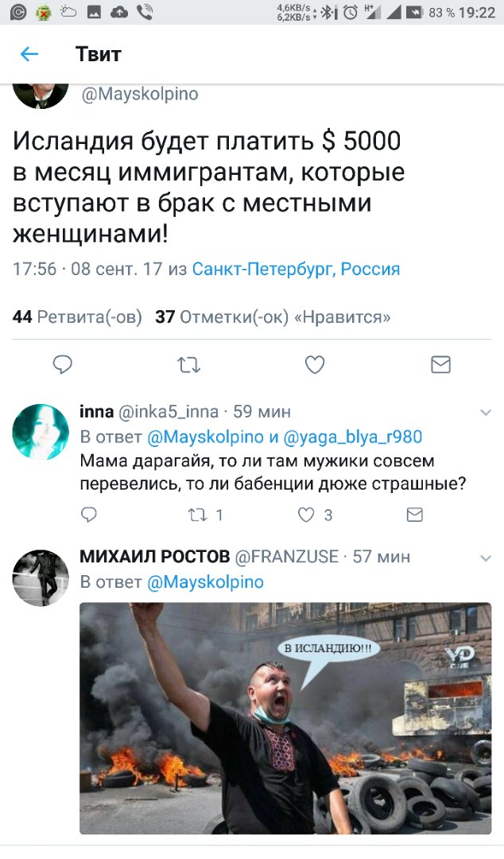View the 44 Ретвита(-ов) list
This screenshot has height=859, width=504.
click(77, 317)
